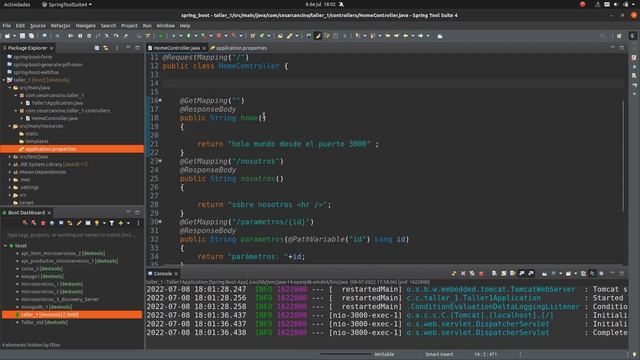
Task: Click the New file toolbar icon
Action: pyautogui.click(x=7, y=36)
